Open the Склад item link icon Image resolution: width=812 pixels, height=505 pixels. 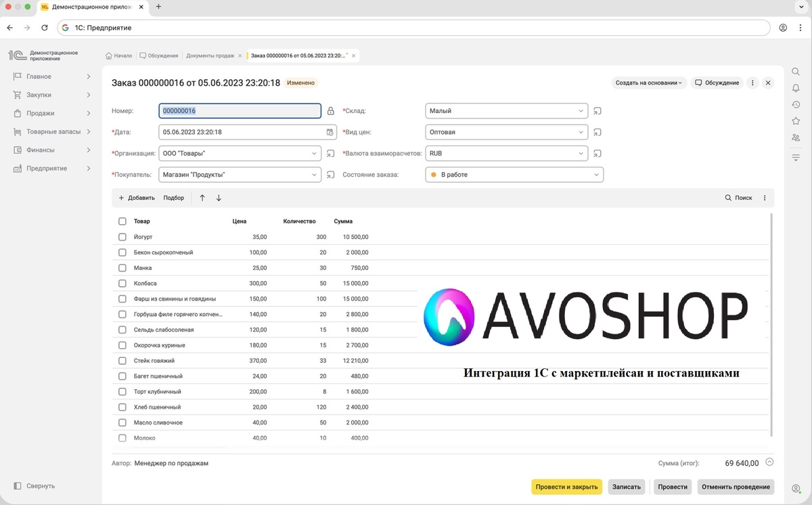597,111
